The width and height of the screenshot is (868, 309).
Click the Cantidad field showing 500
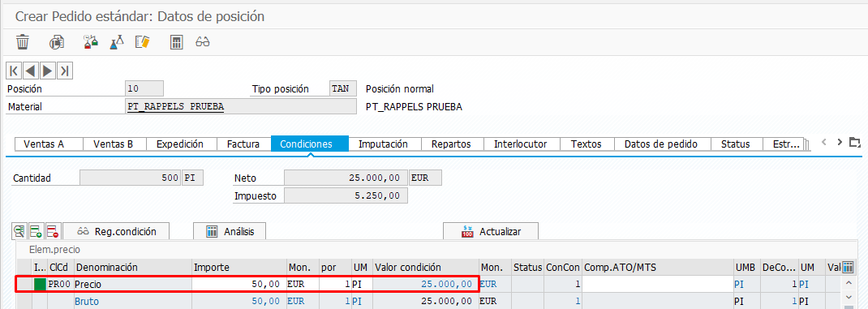tap(130, 178)
